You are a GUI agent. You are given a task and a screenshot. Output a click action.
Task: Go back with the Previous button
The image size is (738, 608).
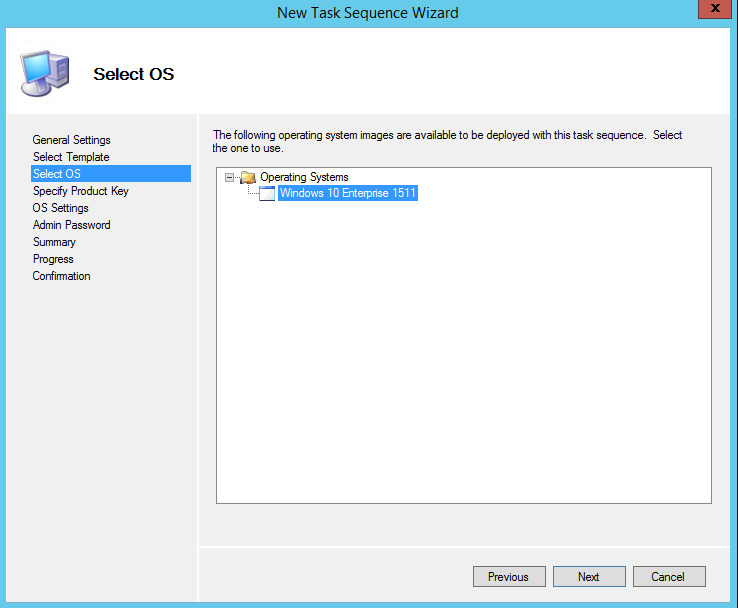coord(508,577)
